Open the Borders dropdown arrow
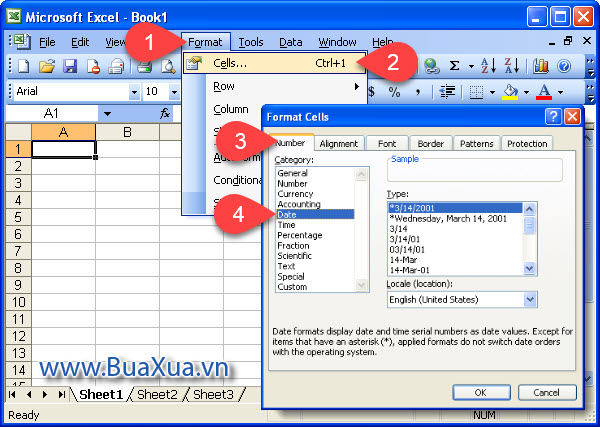 point(492,92)
